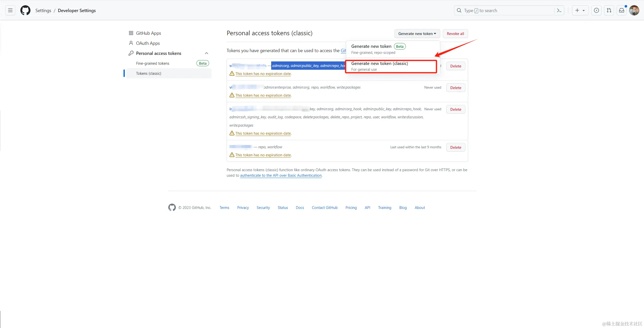Image resolution: width=644 pixels, height=328 pixels.
Task: Open Pull requests icon in header
Action: 609,10
